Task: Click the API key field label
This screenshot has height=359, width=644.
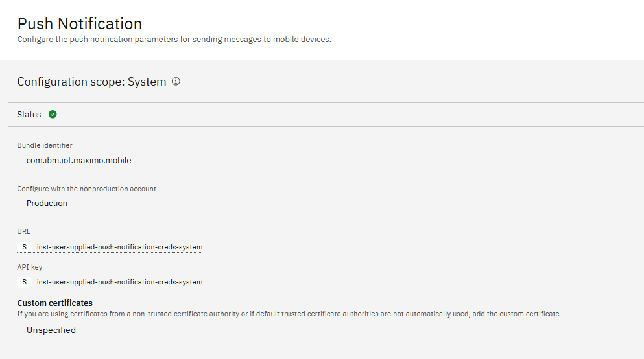Action: (30, 266)
